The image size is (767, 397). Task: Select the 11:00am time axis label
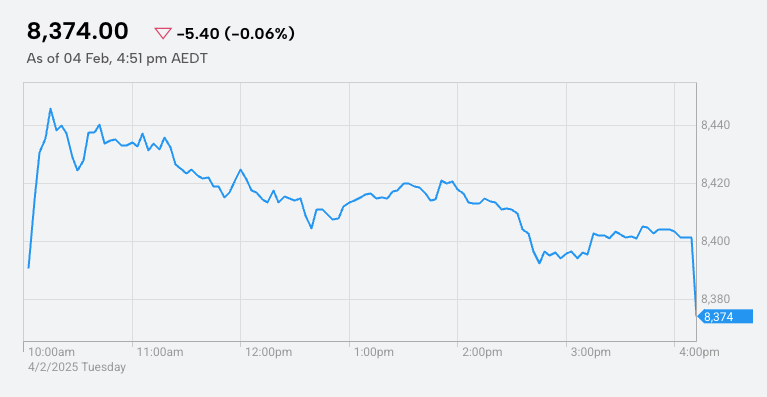pos(160,352)
